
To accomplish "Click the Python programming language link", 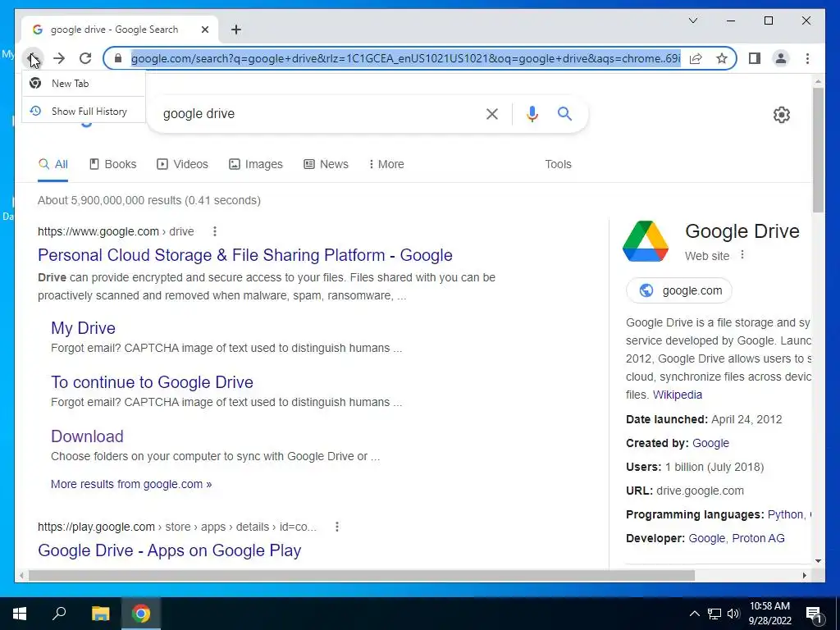I will pos(785,514).
